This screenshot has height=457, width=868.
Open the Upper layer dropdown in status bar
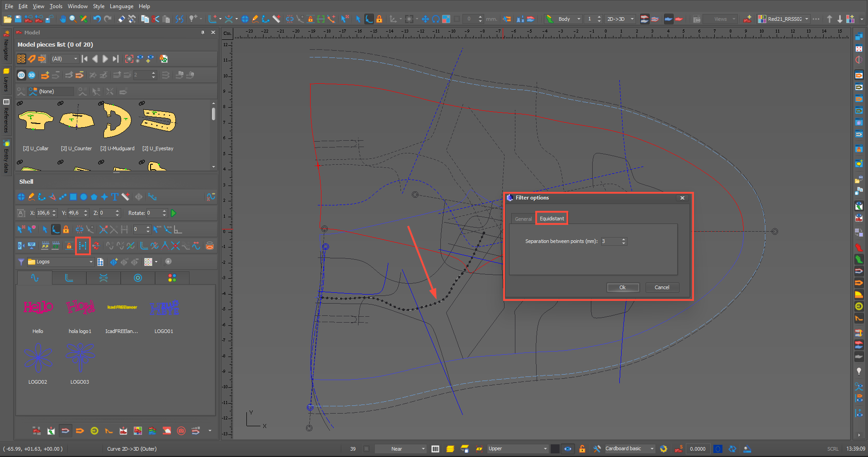tap(545, 449)
